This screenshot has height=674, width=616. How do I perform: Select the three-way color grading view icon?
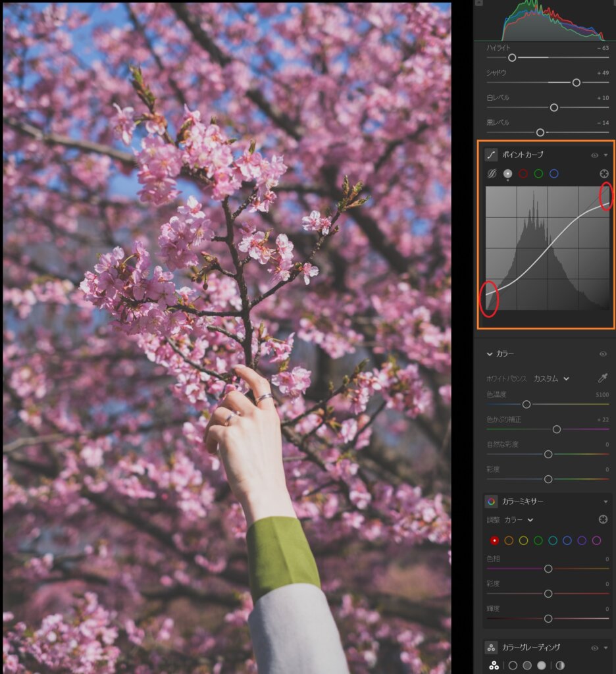[x=494, y=665]
